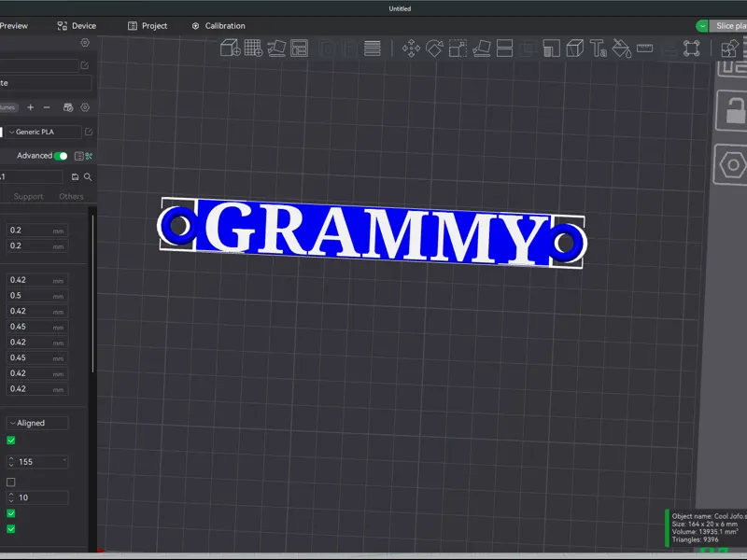Open the Aligned seam position dropdown
The width and height of the screenshot is (747, 560).
(37, 423)
